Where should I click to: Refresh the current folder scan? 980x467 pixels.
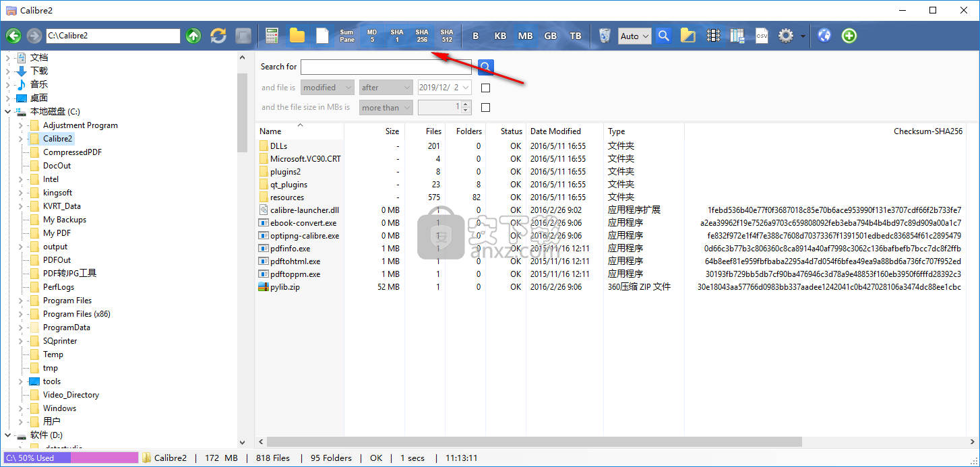(x=218, y=36)
